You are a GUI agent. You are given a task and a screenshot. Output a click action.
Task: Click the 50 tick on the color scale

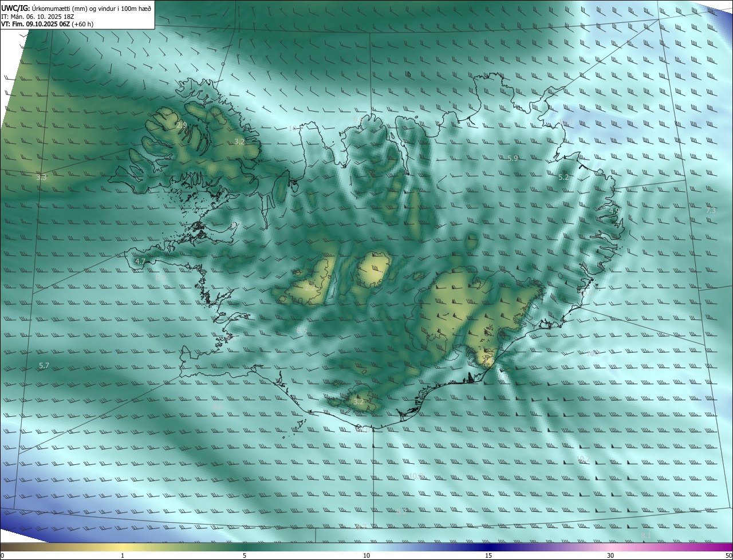[728, 555]
